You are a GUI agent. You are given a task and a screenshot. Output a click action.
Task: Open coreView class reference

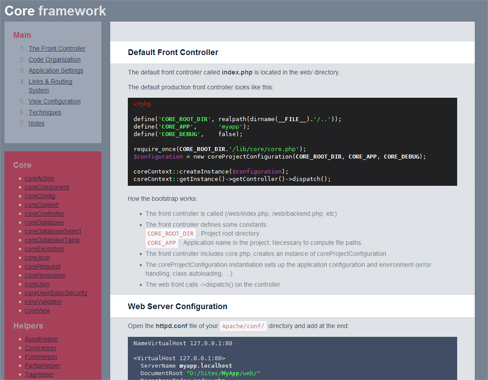point(37,311)
